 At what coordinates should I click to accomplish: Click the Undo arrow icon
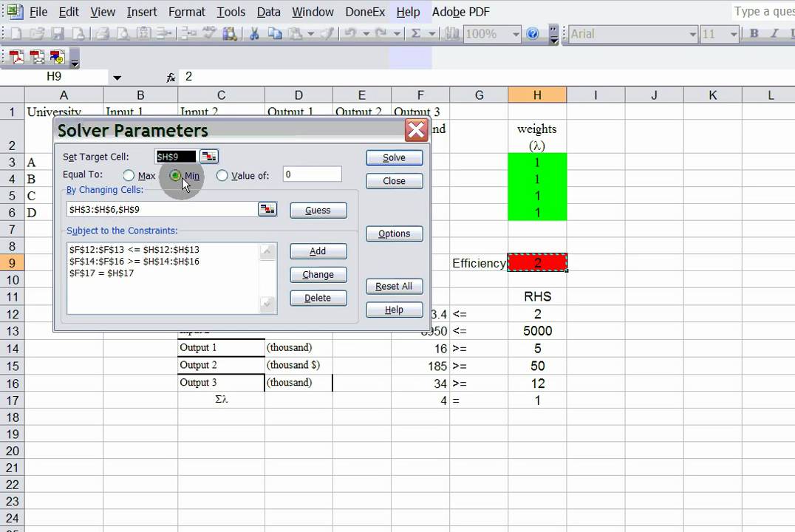349,34
